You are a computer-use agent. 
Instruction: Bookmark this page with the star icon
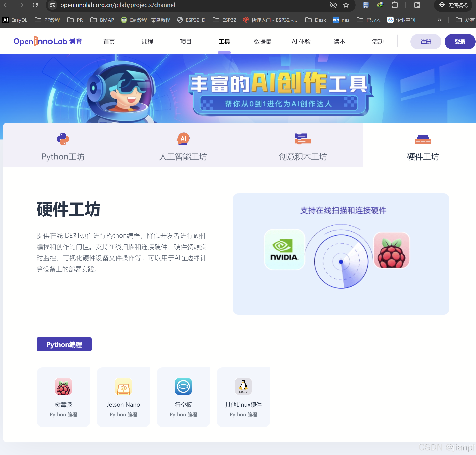pos(346,5)
